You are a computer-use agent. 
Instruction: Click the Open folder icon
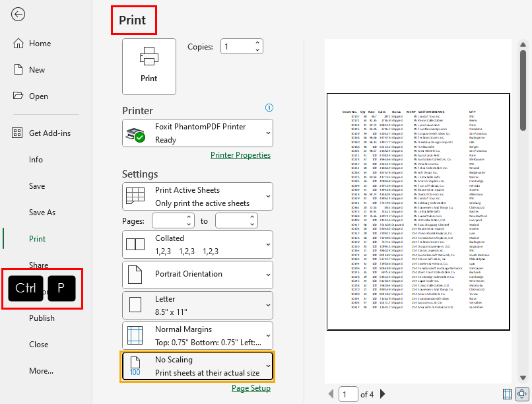tap(18, 96)
